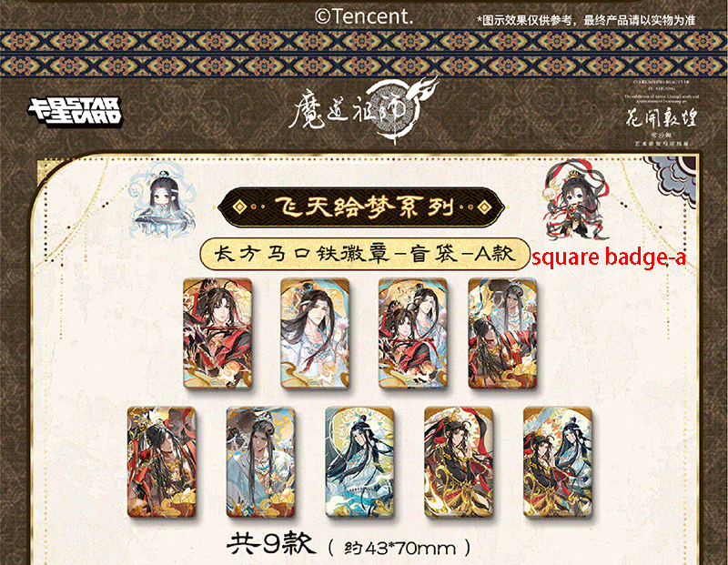The image size is (728, 565).
Task: Click the 长方马口铁徽章 blind bag A label
Action: (365, 254)
